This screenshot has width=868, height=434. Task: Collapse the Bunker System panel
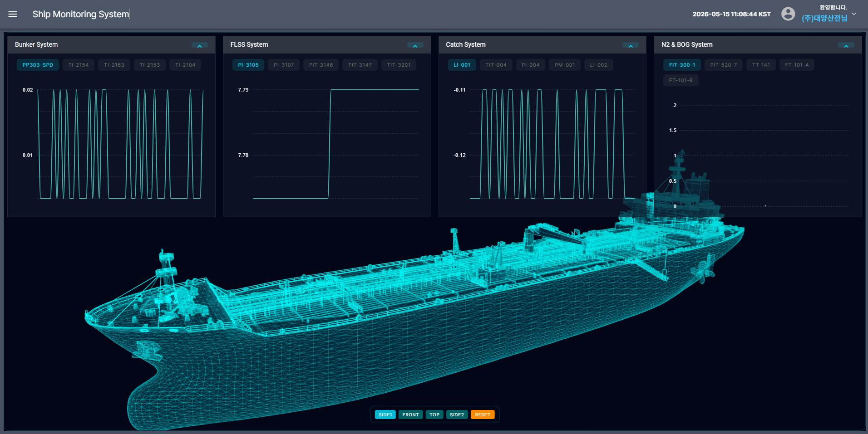(x=200, y=45)
